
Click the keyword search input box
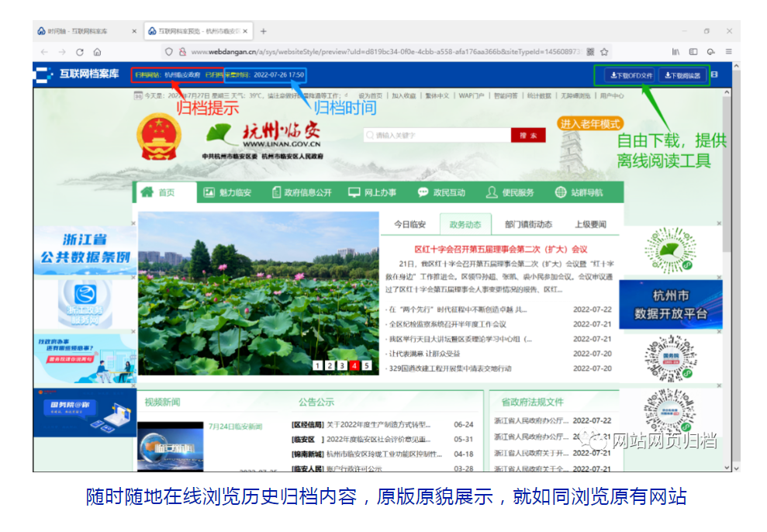438,135
